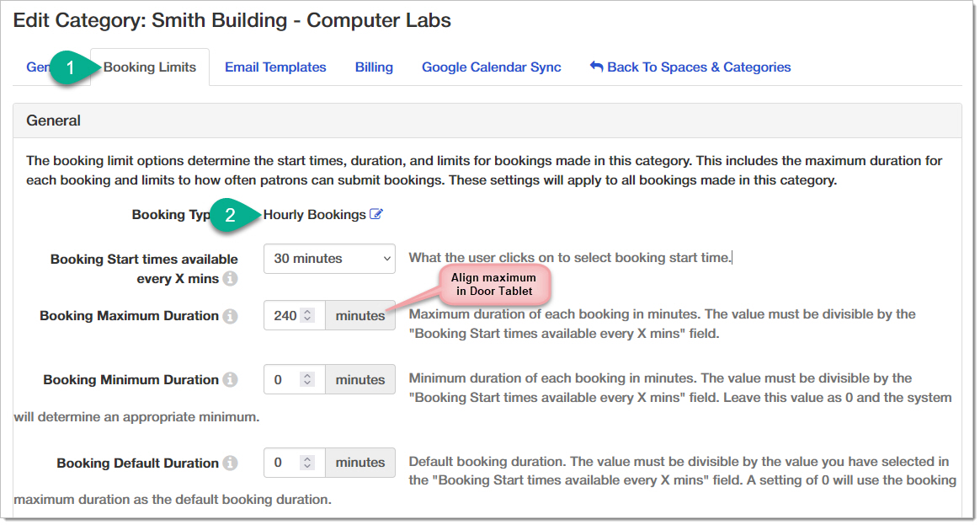The height and width of the screenshot is (525, 980).
Task: Click info icon beside Booking Default Duration
Action: 230,463
